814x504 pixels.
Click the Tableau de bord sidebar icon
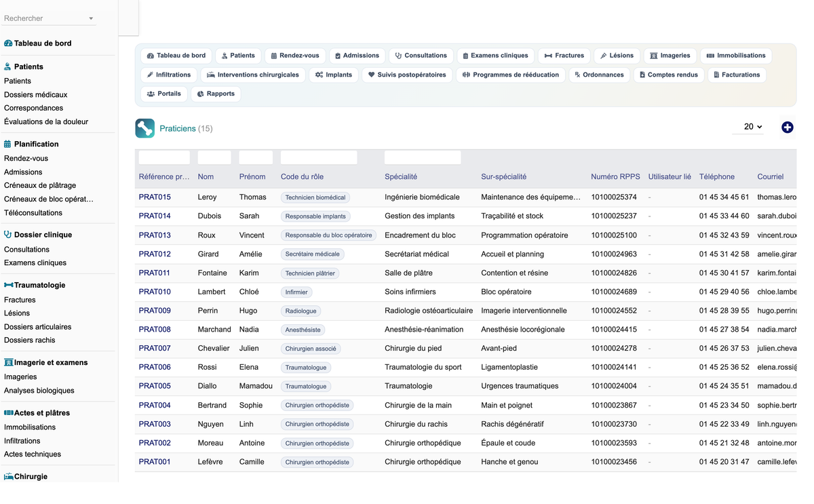point(8,43)
